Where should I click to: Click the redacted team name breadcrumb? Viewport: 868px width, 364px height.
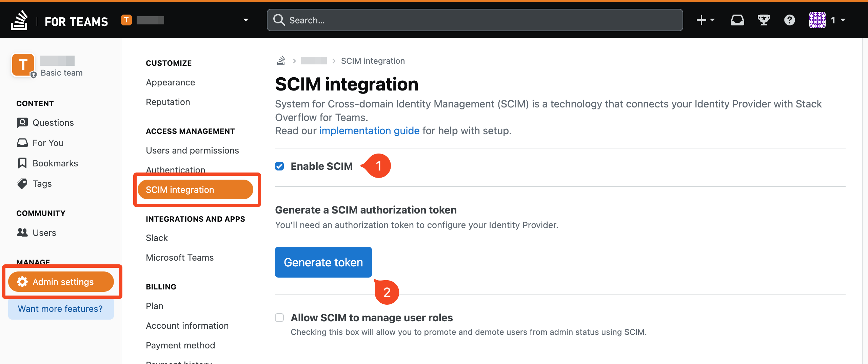pyautogui.click(x=314, y=61)
